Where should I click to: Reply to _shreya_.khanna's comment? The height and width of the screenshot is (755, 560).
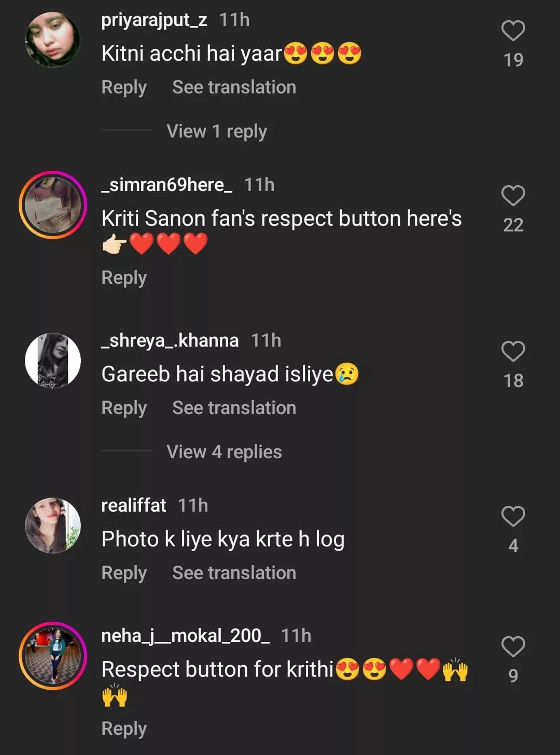[124, 408]
